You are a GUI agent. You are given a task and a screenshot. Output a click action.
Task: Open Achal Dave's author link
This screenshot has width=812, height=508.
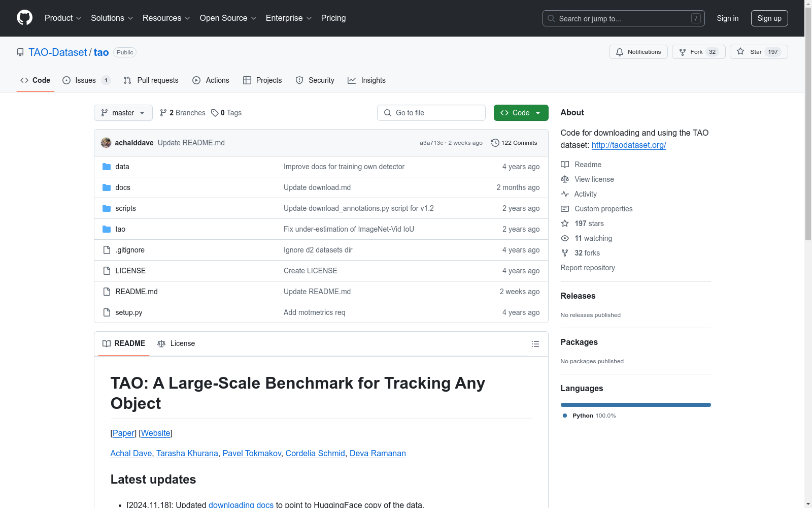131,454
